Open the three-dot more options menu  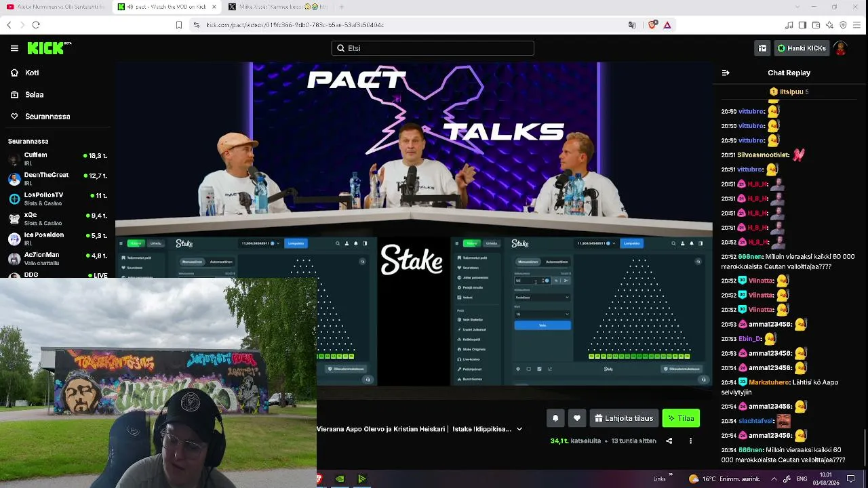tap(690, 441)
